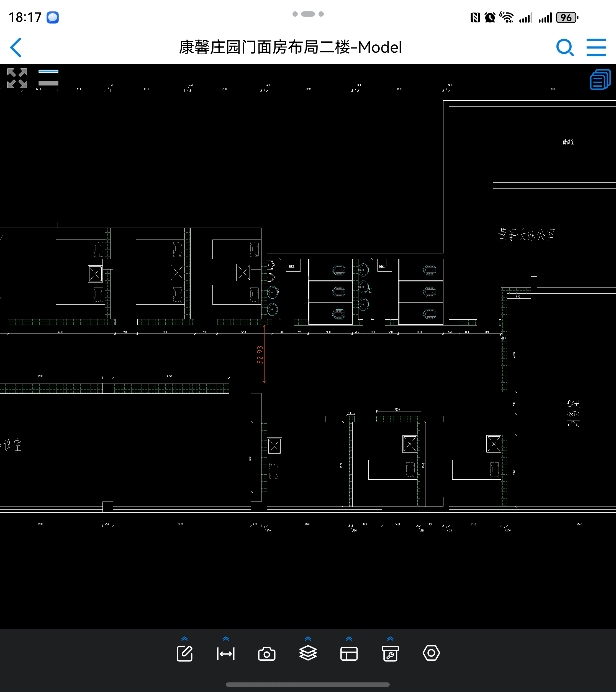Expand the layers submenu chevron
The image size is (616, 692).
[x=308, y=638]
